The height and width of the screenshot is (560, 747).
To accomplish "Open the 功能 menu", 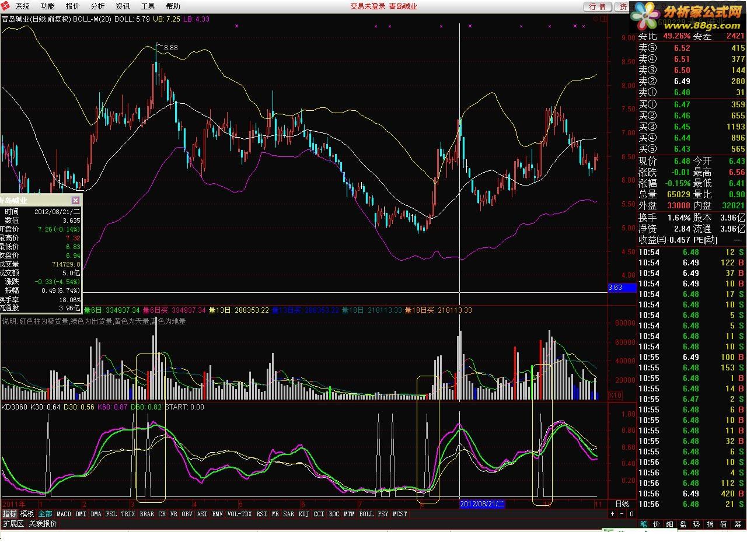I will [x=48, y=6].
